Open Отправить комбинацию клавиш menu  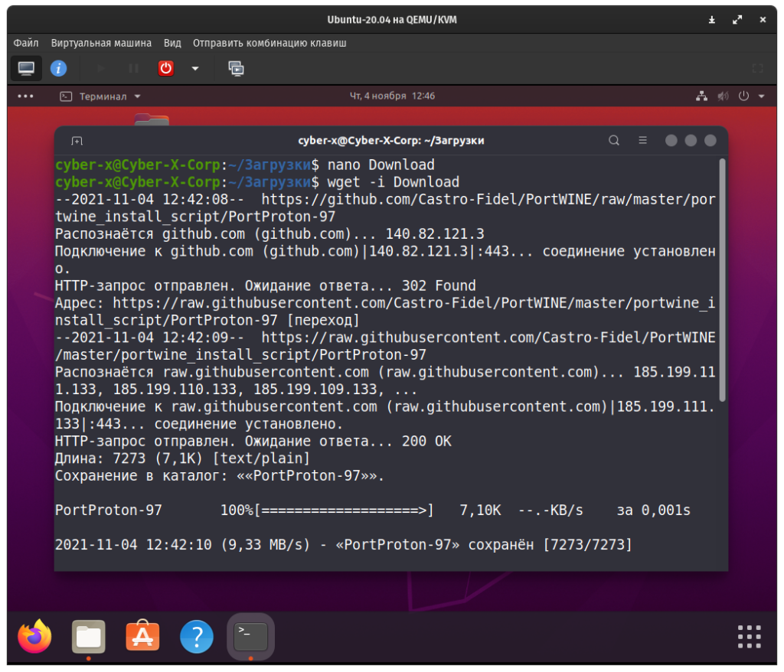269,43
